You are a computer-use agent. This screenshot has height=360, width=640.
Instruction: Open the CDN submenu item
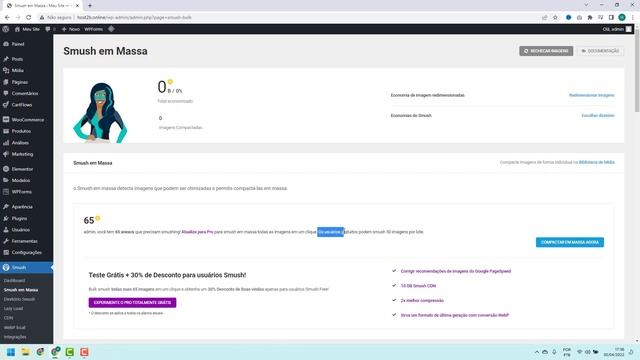point(8,318)
